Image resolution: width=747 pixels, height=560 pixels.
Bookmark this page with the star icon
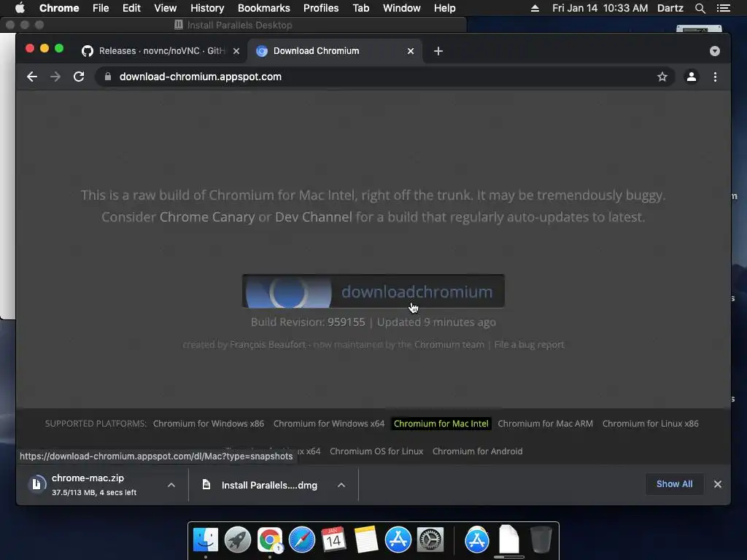click(x=662, y=77)
